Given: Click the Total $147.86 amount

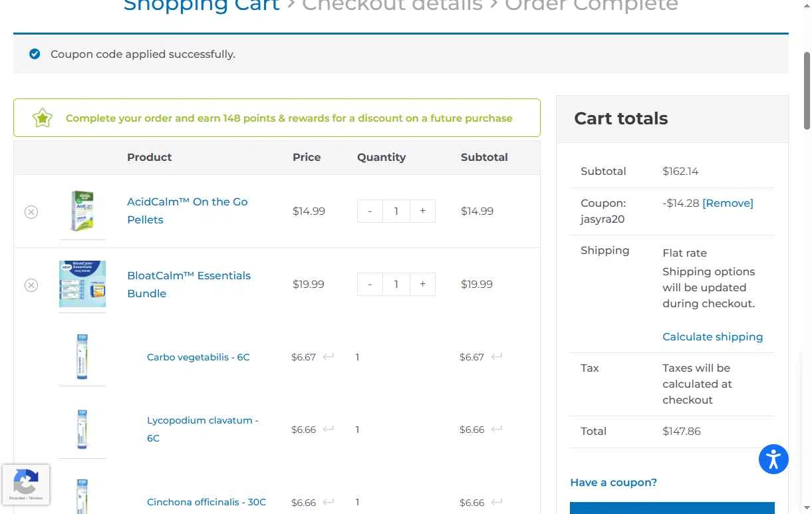Looking at the screenshot, I should point(682,431).
